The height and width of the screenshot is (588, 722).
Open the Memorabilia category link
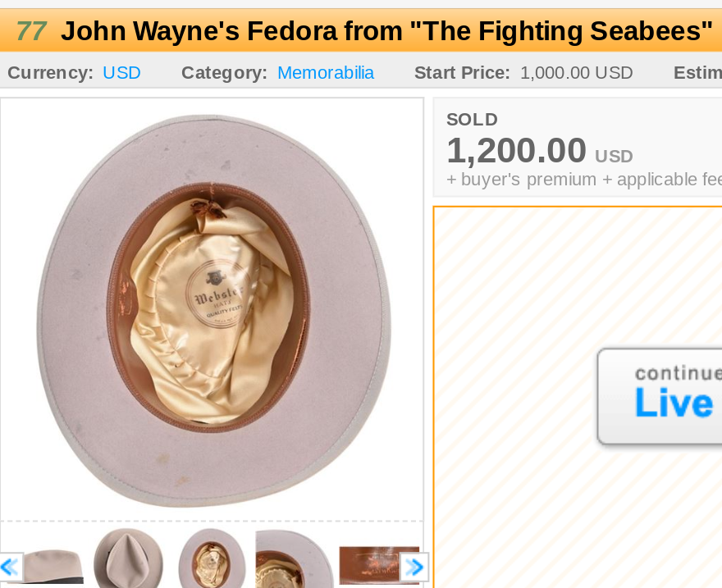(x=326, y=73)
